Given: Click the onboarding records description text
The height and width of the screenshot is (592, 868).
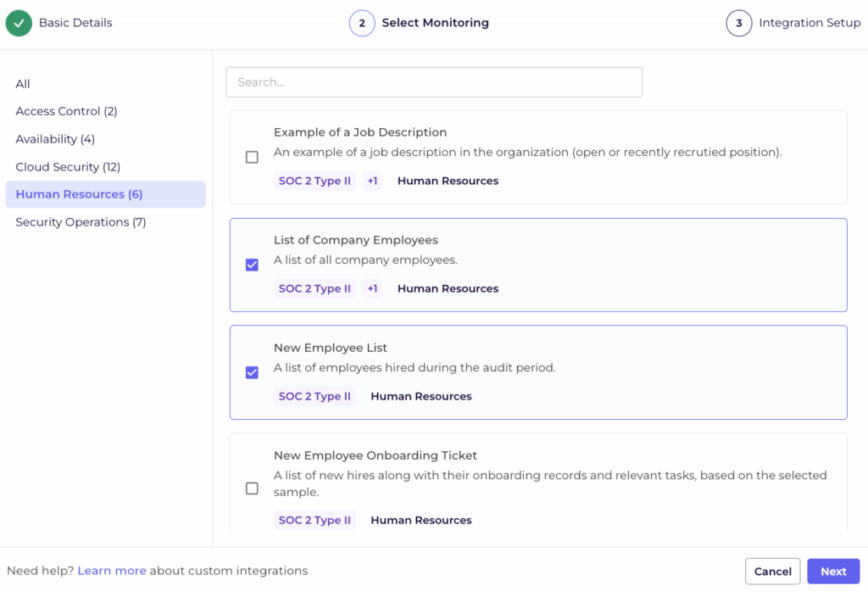Looking at the screenshot, I should [x=550, y=483].
